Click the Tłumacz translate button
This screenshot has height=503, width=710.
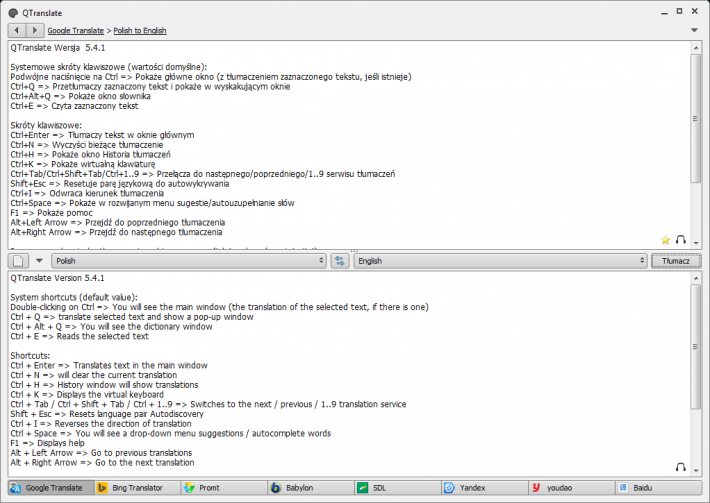(676, 261)
